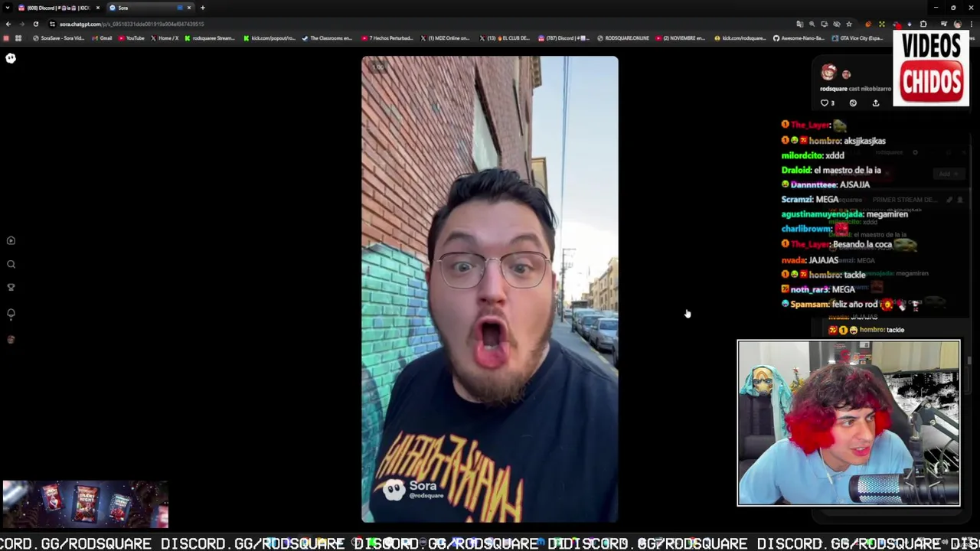
Task: Click the sora.chatgpt.com address bar
Action: point(421,24)
